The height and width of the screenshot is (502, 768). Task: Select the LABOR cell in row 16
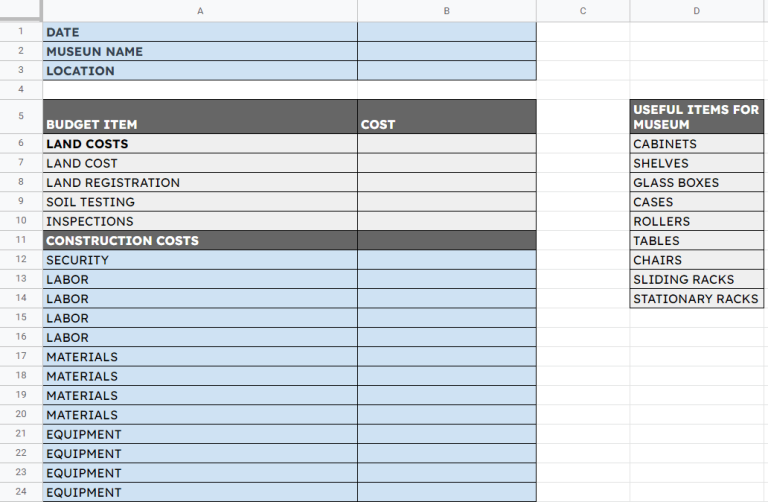coord(200,337)
